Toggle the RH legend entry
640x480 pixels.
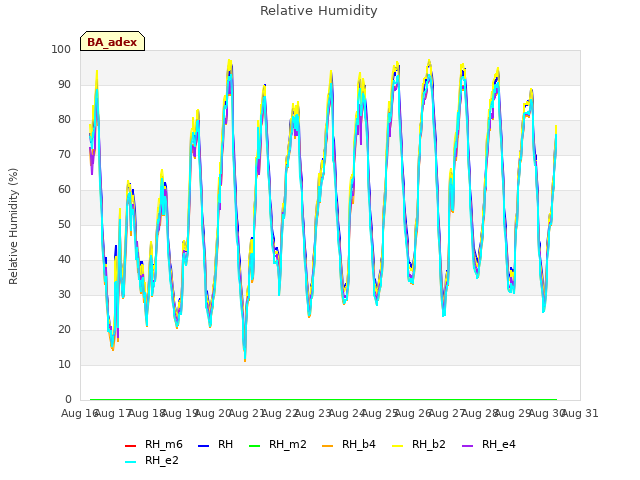(216, 444)
